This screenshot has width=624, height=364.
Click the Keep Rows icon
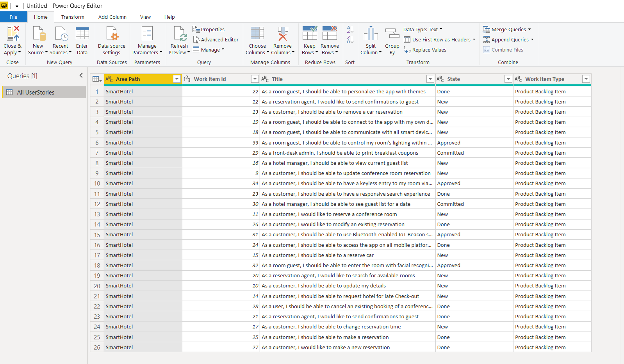tap(309, 34)
